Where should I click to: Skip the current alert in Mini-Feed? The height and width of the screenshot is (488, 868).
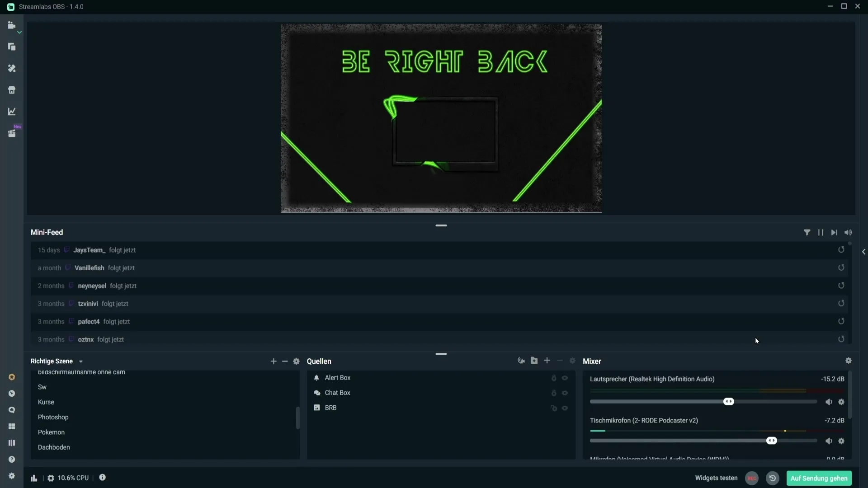[x=834, y=232]
